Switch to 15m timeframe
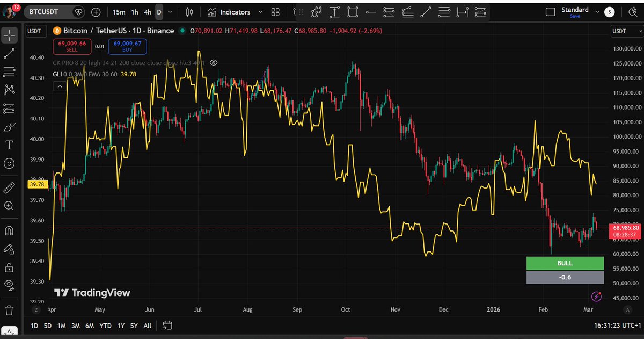 [x=119, y=11]
